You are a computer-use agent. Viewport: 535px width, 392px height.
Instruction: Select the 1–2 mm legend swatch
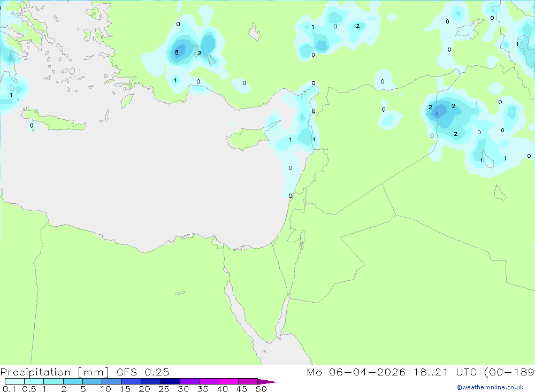53,381
